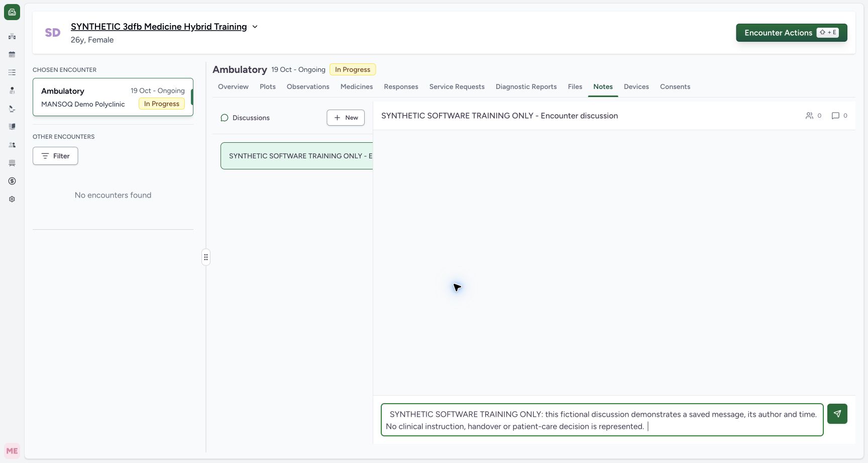Click the In Progress badge in encounter card
The image size is (868, 463).
click(x=162, y=104)
